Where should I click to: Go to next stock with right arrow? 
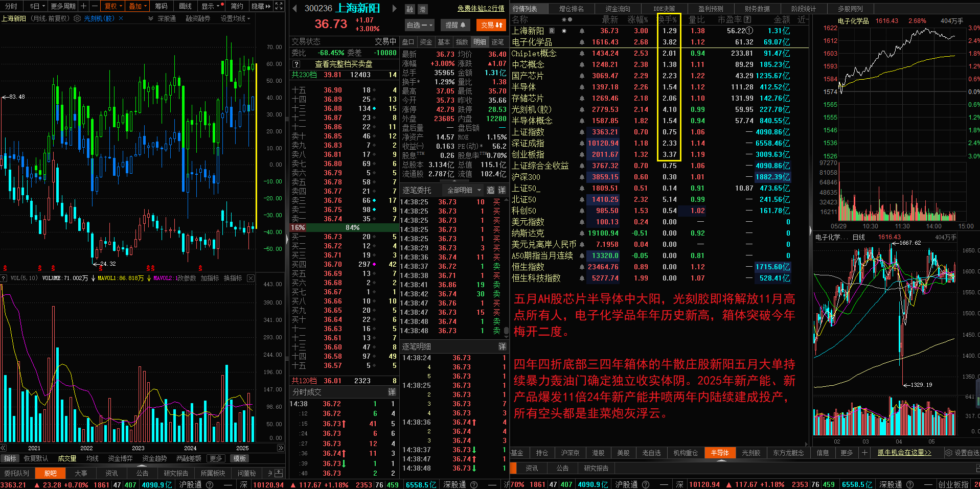click(x=394, y=9)
